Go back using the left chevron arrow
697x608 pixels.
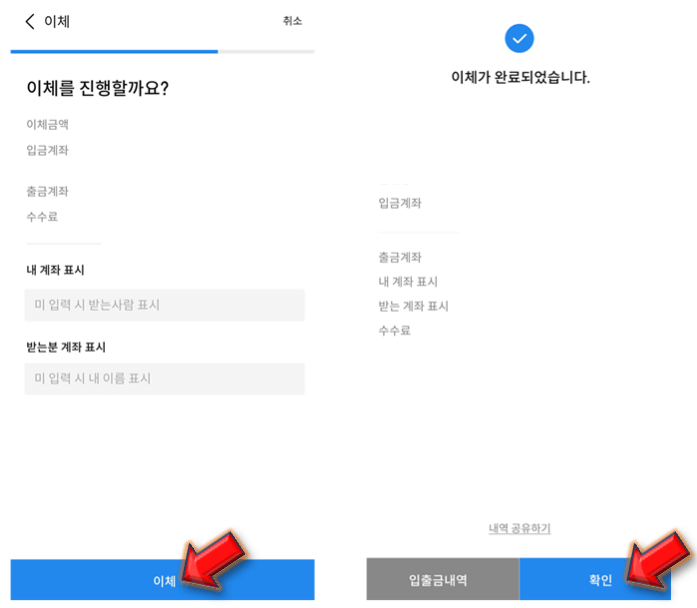(30, 21)
